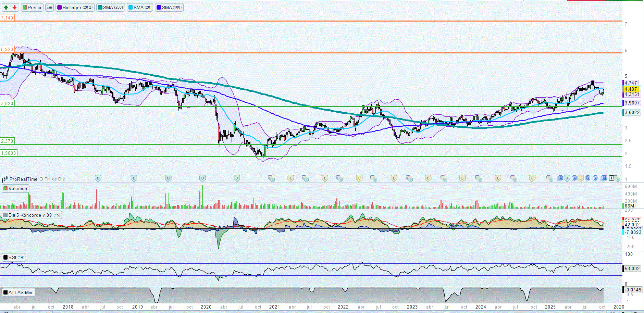Click the 7,140 resistance line label
The width and height of the screenshot is (644, 313).
tap(7, 18)
